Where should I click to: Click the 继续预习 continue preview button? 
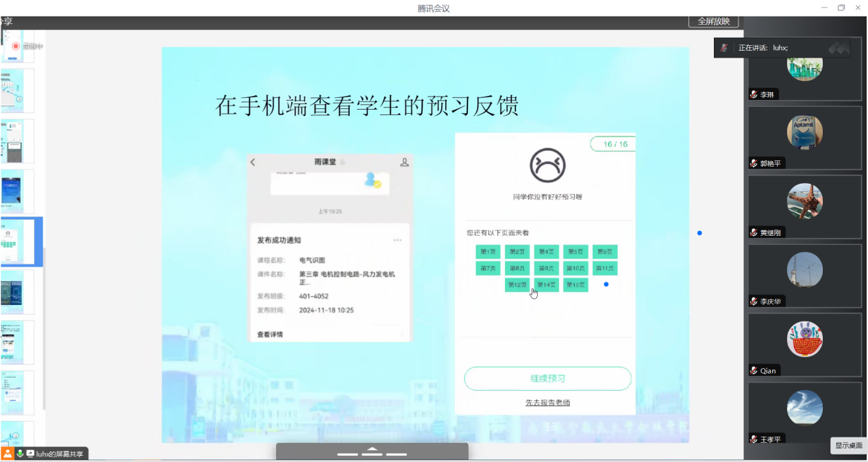[x=547, y=378]
